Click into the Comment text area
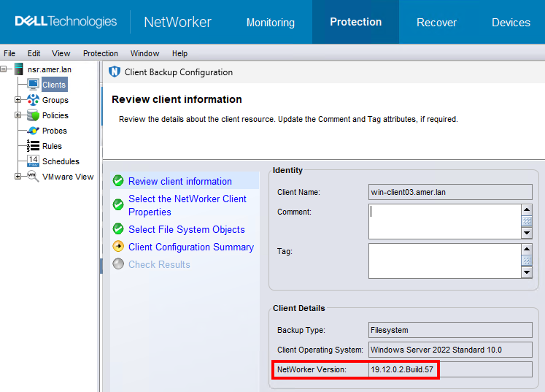 444,222
